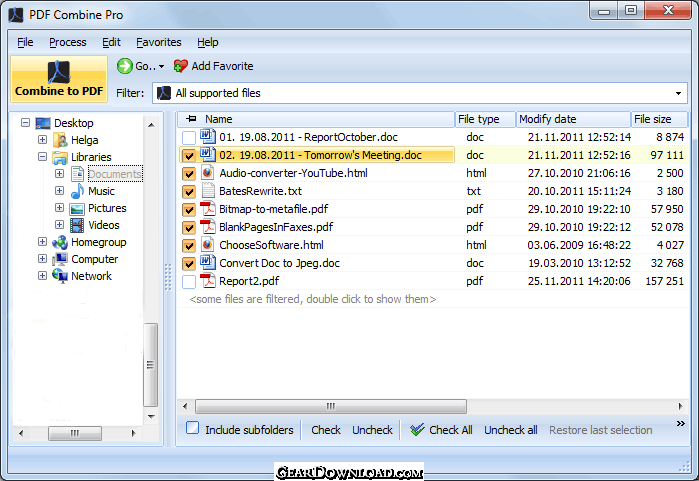The width and height of the screenshot is (699, 481).
Task: Click the Music note icon
Action: [77, 191]
